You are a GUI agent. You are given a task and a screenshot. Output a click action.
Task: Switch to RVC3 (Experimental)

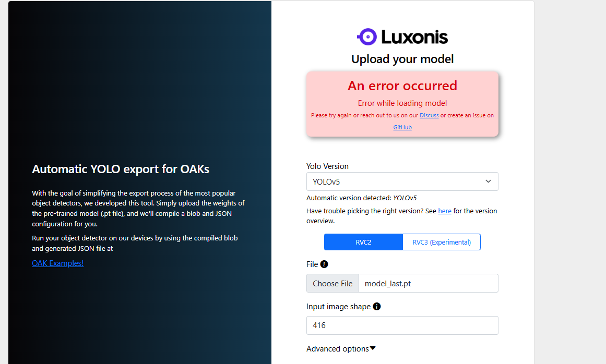(442, 242)
